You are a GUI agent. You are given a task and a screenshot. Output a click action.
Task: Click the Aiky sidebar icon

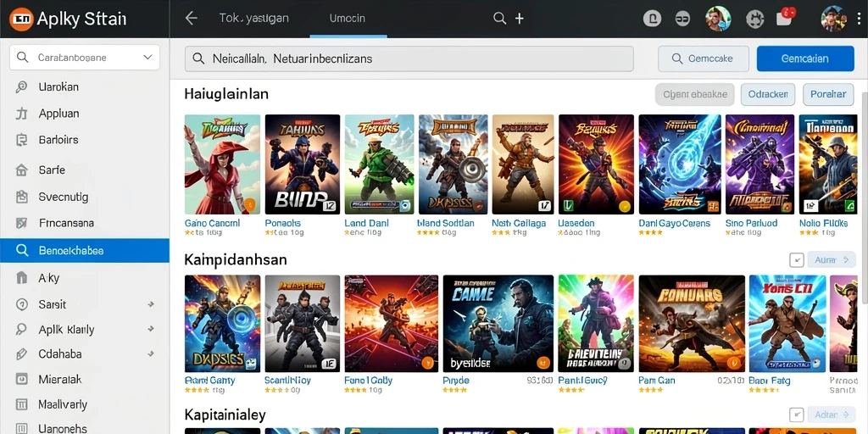pyautogui.click(x=21, y=278)
